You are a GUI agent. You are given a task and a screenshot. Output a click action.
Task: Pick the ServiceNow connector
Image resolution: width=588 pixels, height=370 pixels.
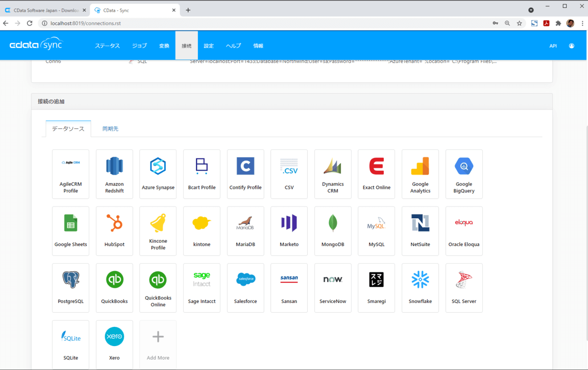click(333, 288)
